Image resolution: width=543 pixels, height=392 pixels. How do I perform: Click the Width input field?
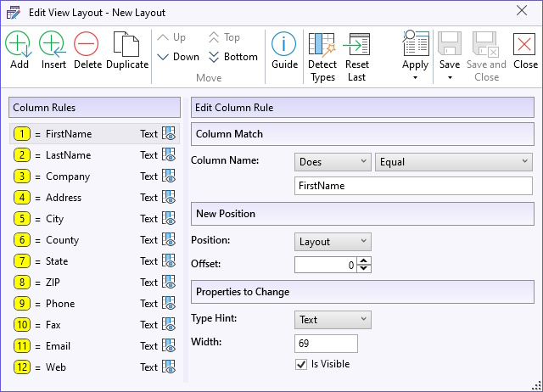click(x=326, y=344)
